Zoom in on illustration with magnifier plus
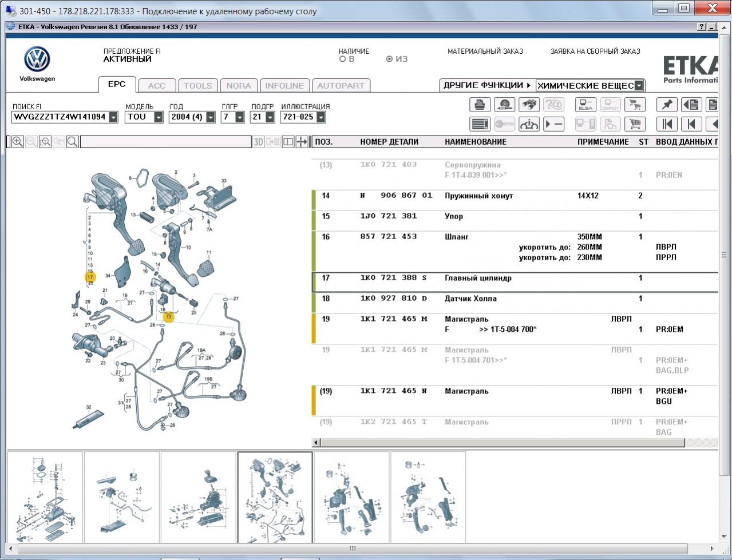The height and width of the screenshot is (560, 732). 18,142
